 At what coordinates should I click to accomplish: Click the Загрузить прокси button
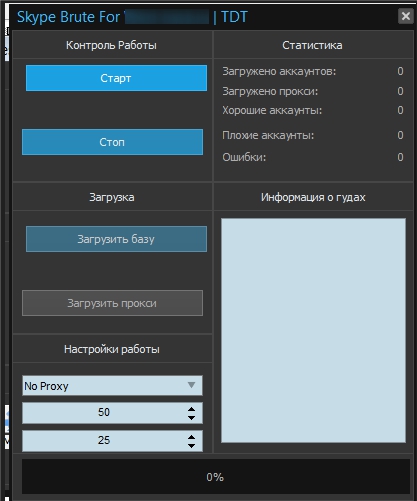(x=112, y=303)
